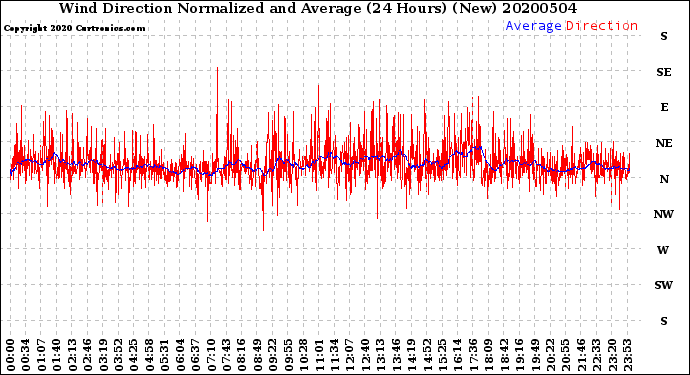The height and width of the screenshot is (375, 690).
Task: Click the "07:10" time axis label
Action: (212, 355)
